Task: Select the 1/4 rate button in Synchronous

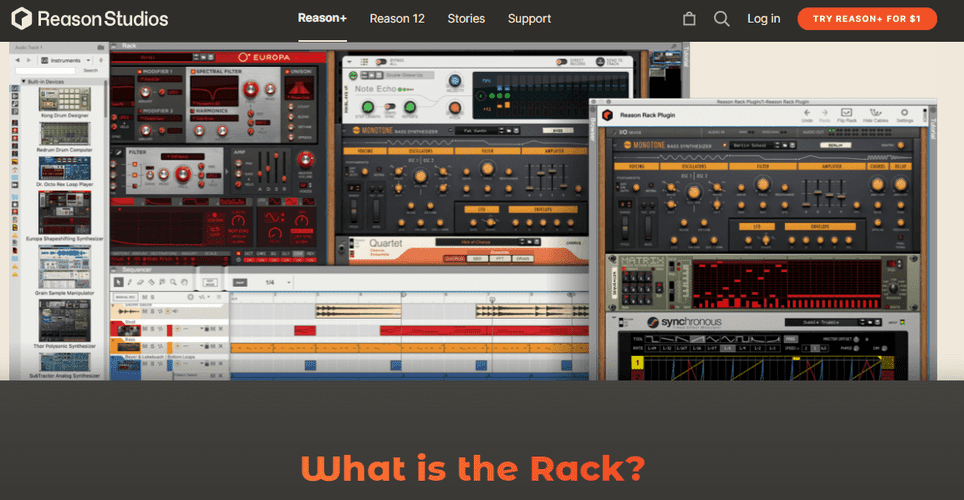Action: point(743,348)
